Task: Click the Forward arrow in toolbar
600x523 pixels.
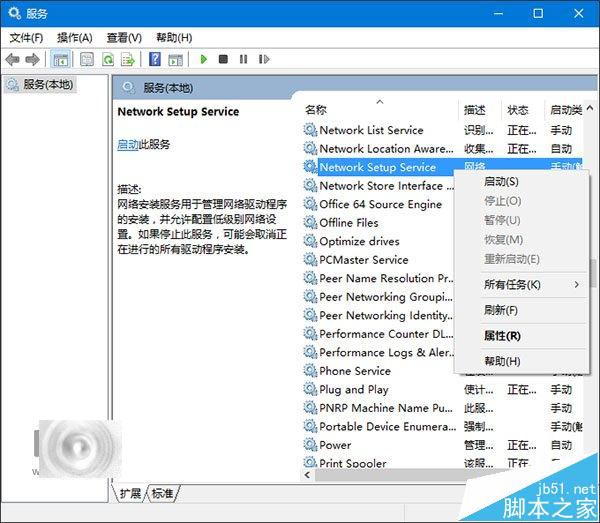Action: (33, 59)
